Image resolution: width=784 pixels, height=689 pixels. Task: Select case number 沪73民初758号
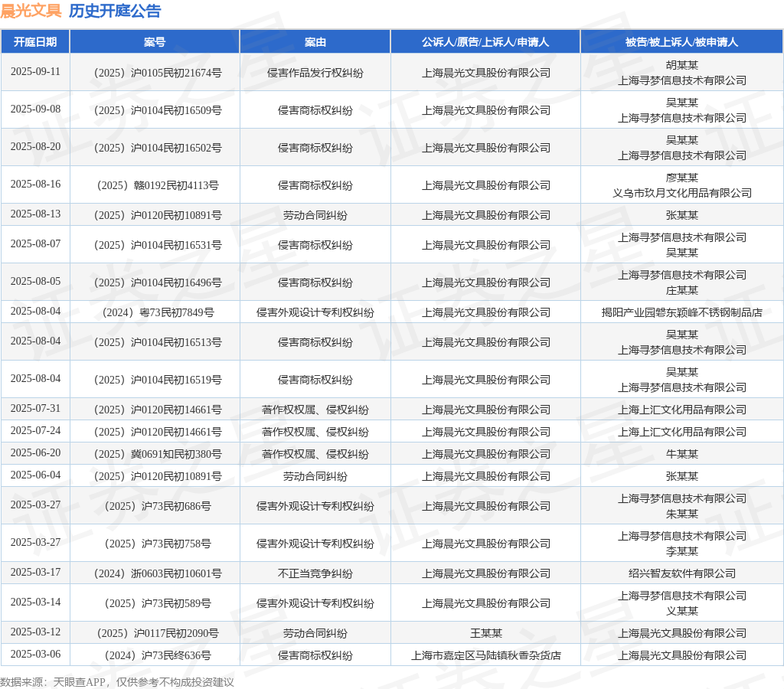(x=158, y=544)
